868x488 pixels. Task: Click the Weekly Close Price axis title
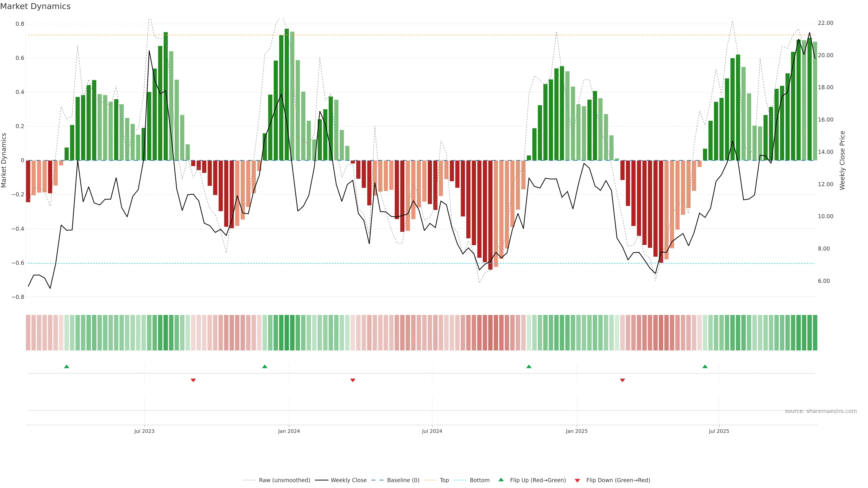coord(842,160)
